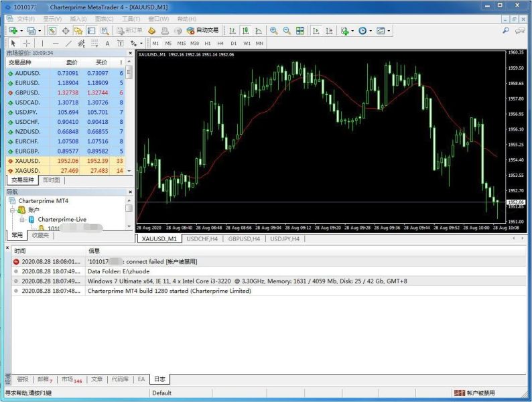Click the Market Watch vertical scrollbar
This screenshot has height=402, width=532.
pyautogui.click(x=129, y=117)
